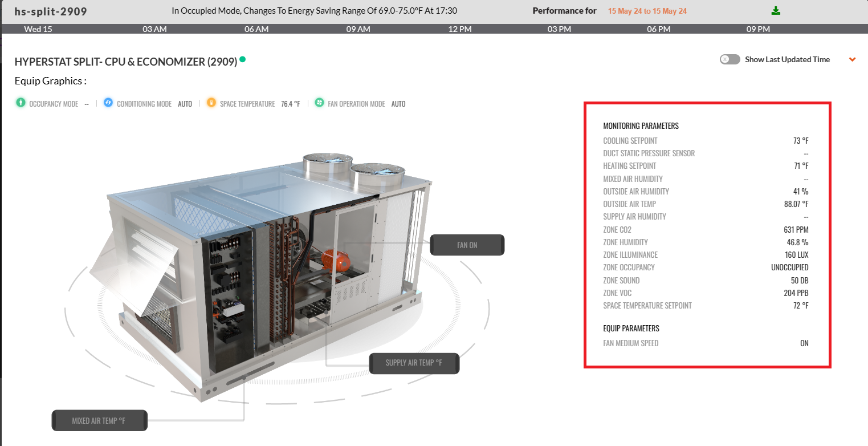Image resolution: width=868 pixels, height=446 pixels.
Task: Enable the Show Last Updated Time toggle
Action: click(730, 59)
